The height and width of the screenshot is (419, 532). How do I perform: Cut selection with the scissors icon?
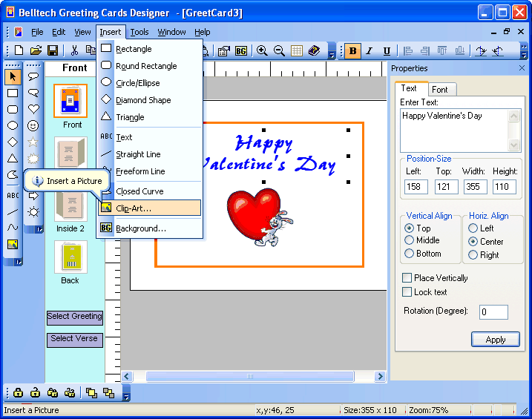74,50
